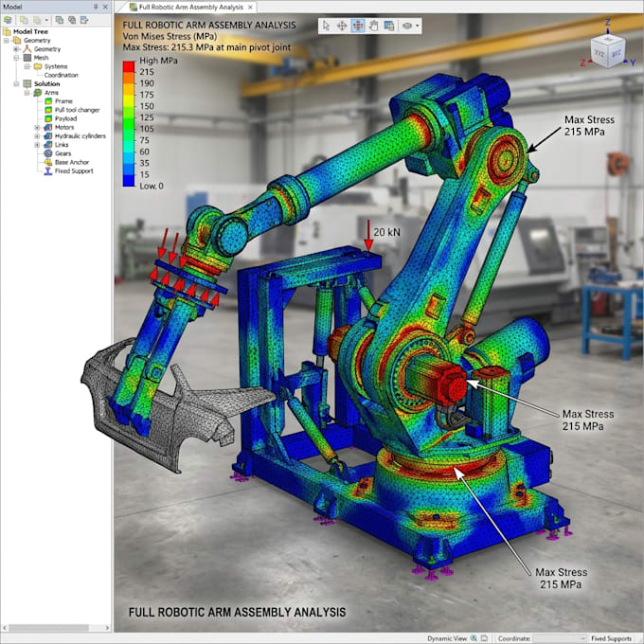Expand the Geometry child node

click(x=16, y=49)
